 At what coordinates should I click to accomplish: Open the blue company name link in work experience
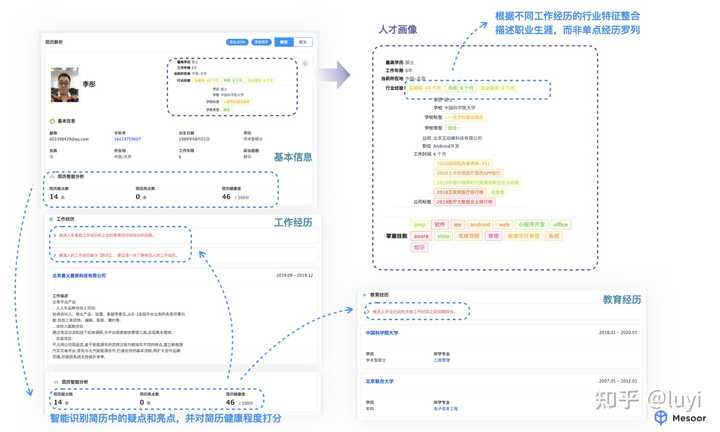point(79,276)
